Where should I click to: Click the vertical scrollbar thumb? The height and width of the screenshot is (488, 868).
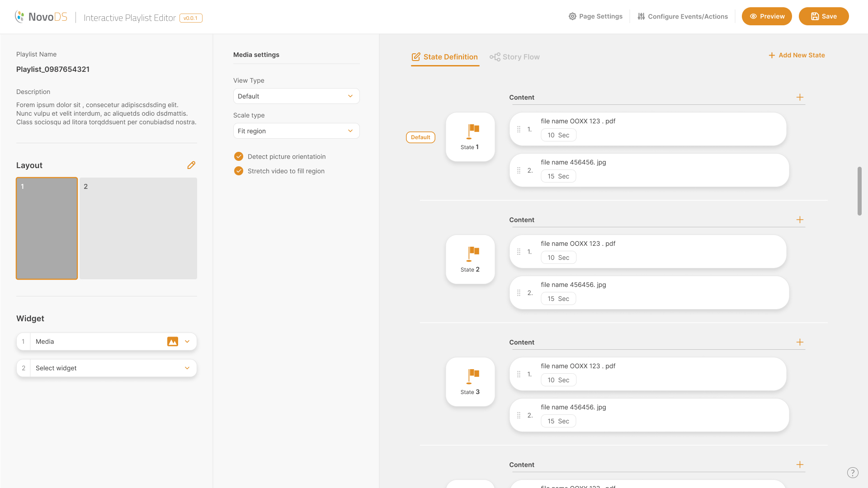pyautogui.click(x=859, y=191)
